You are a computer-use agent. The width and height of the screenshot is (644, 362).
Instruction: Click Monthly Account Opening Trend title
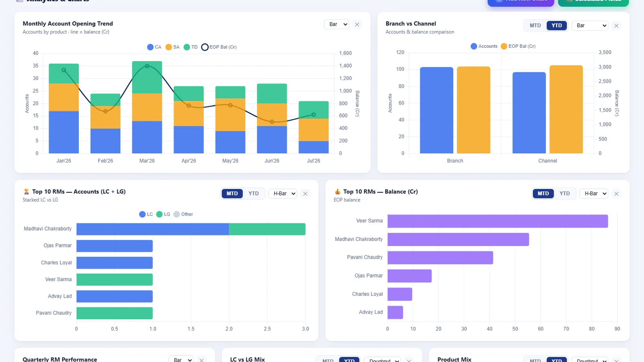[x=68, y=24]
